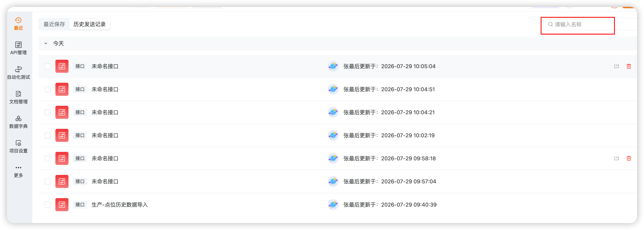Click timestamp 2026-07-29 09:40:39
The height and width of the screenshot is (230, 644).
pos(409,204)
